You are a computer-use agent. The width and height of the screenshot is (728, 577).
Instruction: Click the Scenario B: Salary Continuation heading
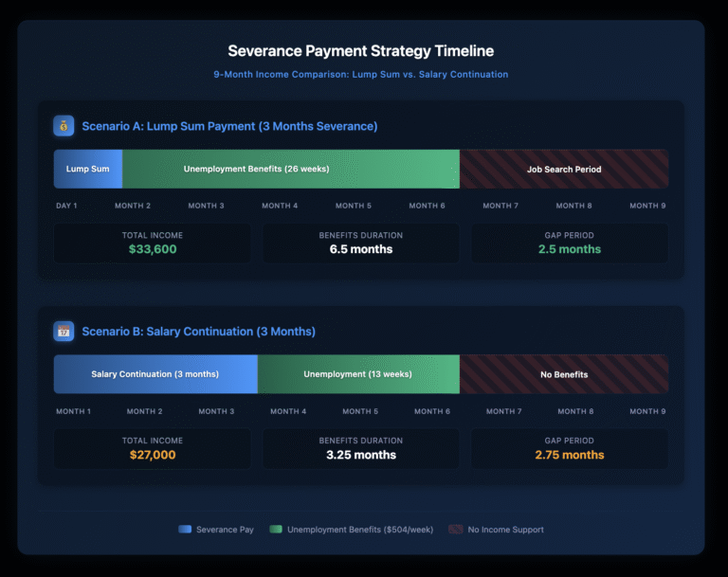198,332
